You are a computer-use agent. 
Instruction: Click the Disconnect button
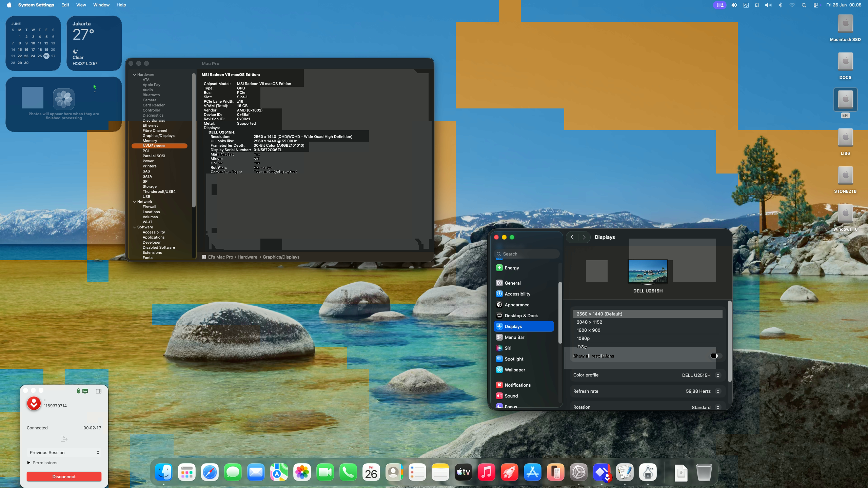64,476
